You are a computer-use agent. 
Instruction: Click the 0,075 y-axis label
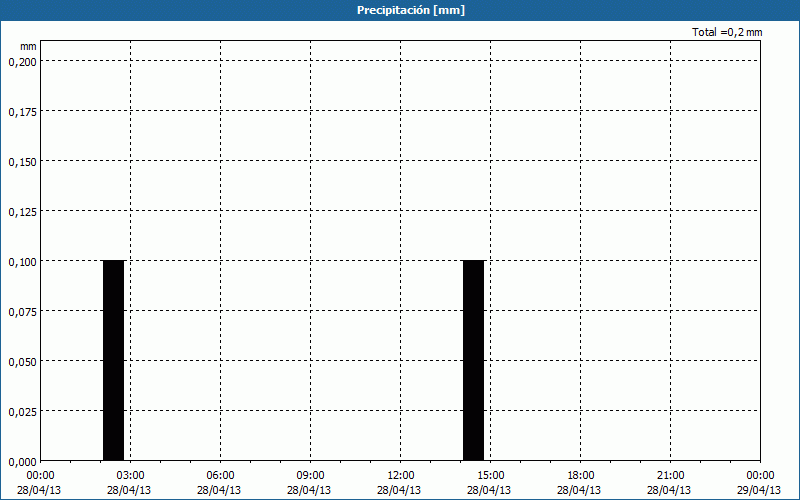point(22,312)
